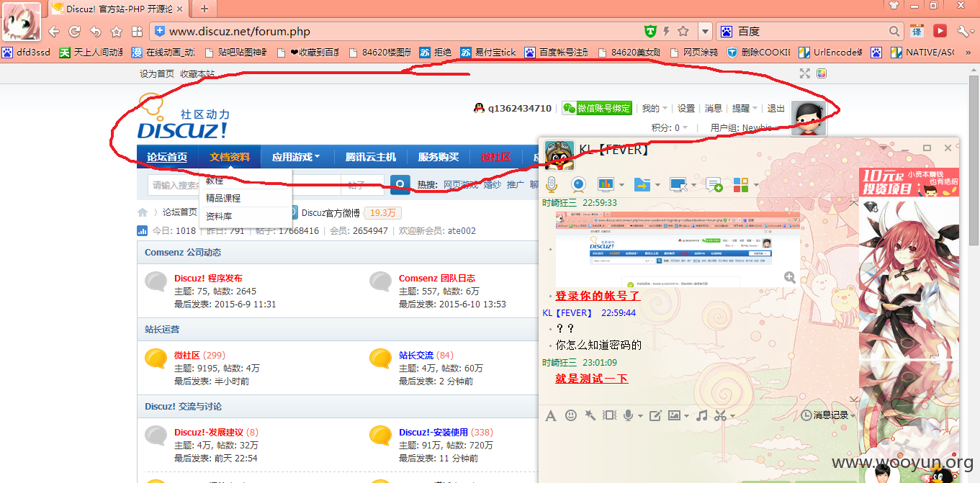This screenshot has height=483, width=980.
Task: Open the 消息 messages link
Action: click(x=714, y=108)
